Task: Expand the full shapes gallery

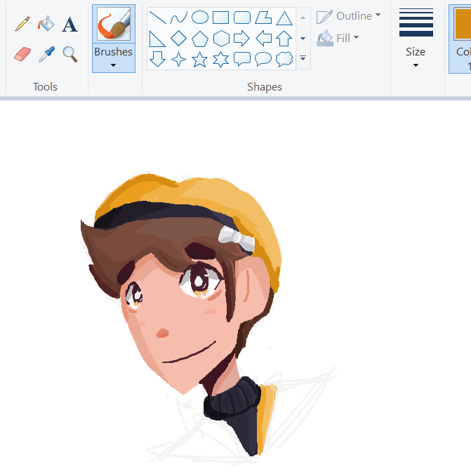Action: (x=303, y=58)
